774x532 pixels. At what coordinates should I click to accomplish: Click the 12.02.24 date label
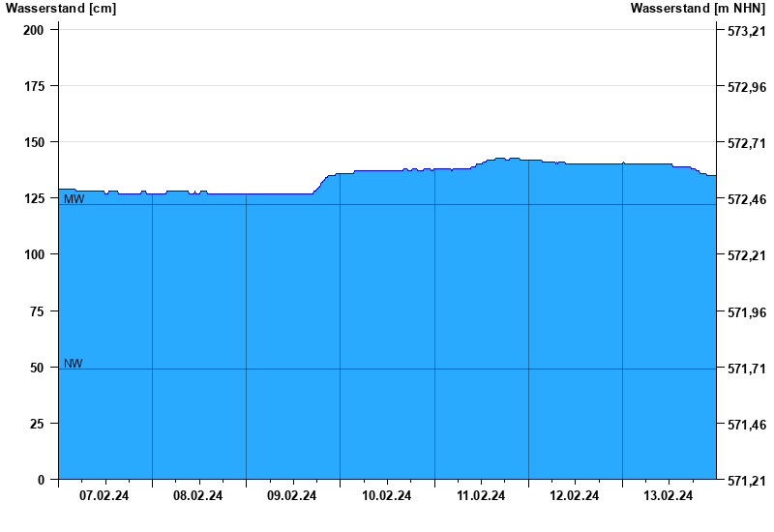[574, 496]
